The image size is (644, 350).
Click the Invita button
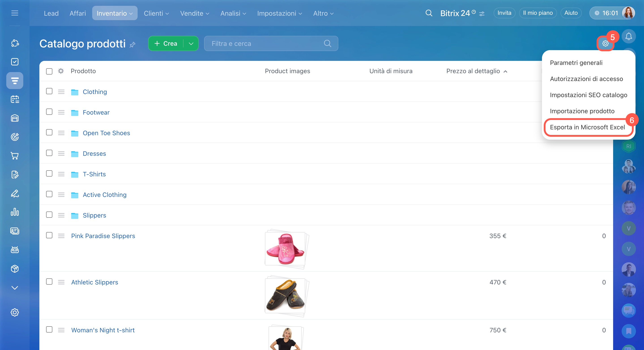[x=504, y=13]
